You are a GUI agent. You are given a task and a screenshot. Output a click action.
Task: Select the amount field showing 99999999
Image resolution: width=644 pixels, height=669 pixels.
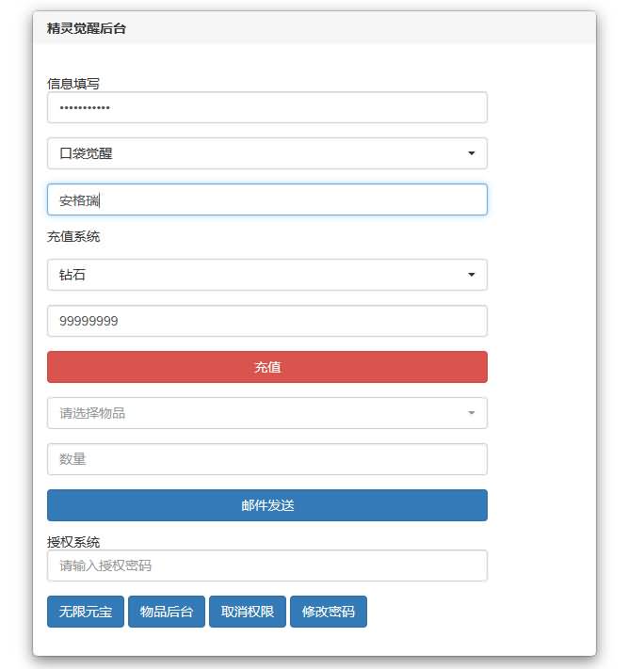click(x=266, y=321)
